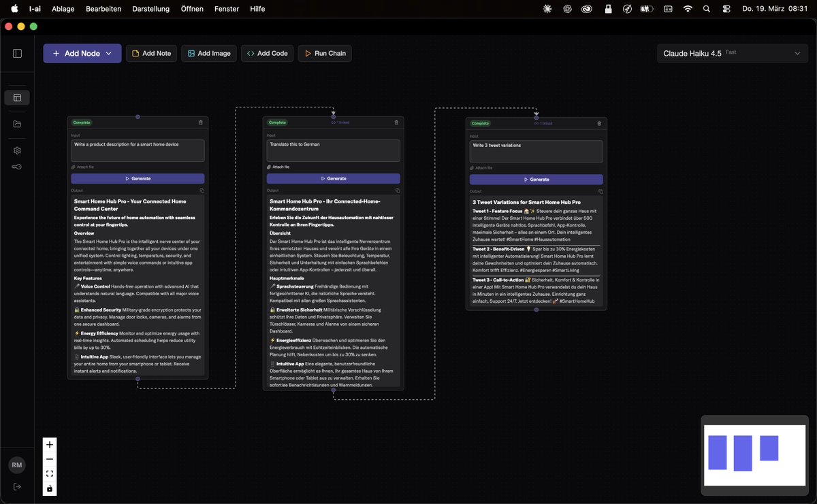This screenshot has width=817, height=504.
Task: Copy output of the German translation node
Action: click(398, 190)
